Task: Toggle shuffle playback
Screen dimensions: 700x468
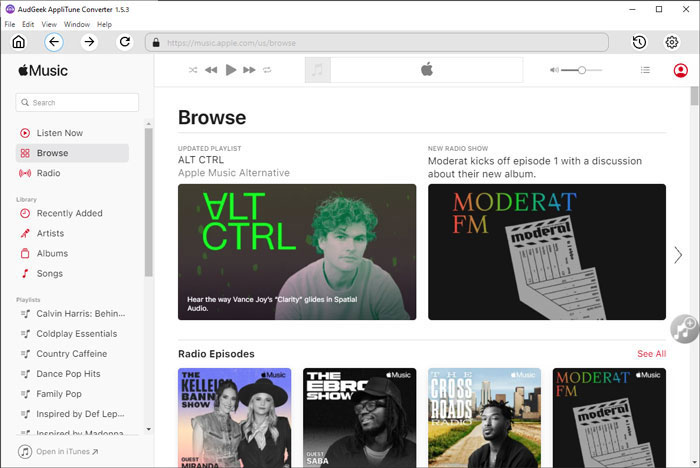Action: tap(193, 70)
